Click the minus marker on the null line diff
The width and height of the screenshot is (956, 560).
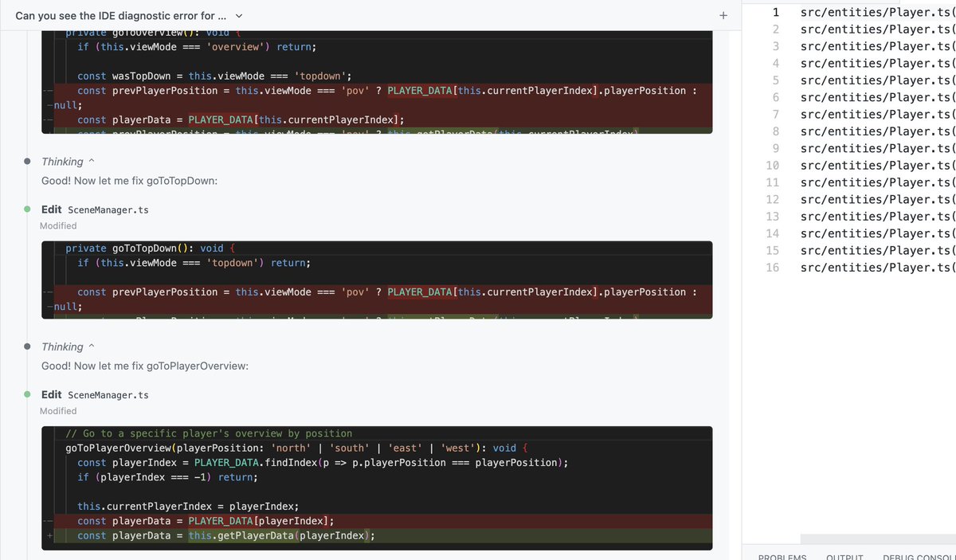(49, 305)
